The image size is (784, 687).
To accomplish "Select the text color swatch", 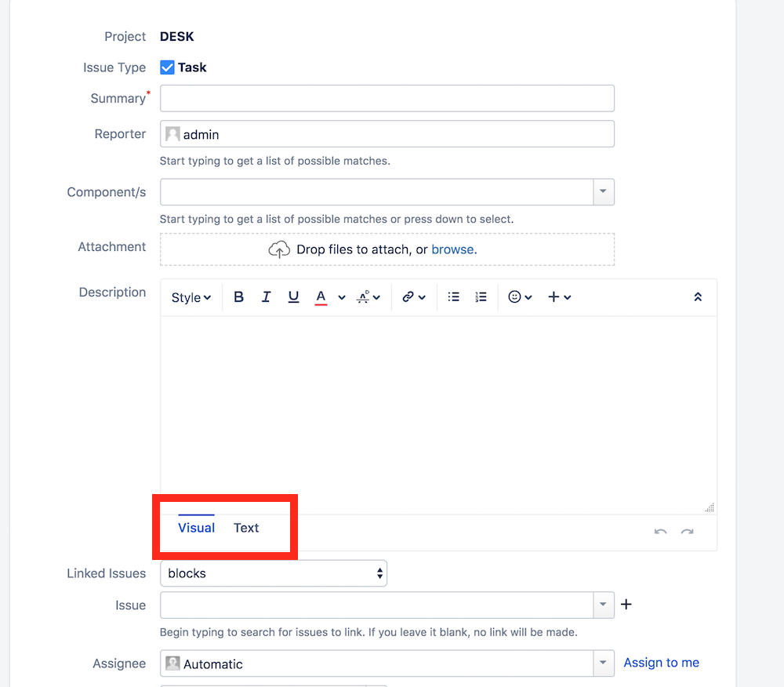I will tap(320, 296).
